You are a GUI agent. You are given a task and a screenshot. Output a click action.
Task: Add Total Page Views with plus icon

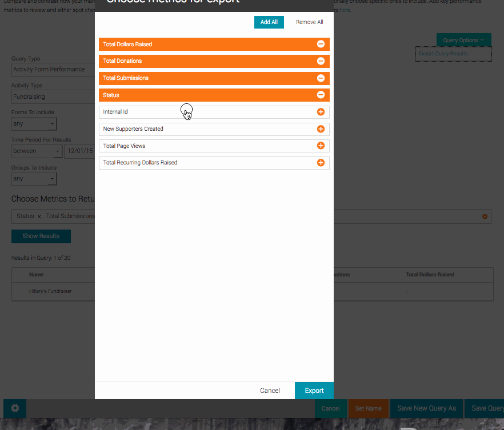[x=321, y=146]
